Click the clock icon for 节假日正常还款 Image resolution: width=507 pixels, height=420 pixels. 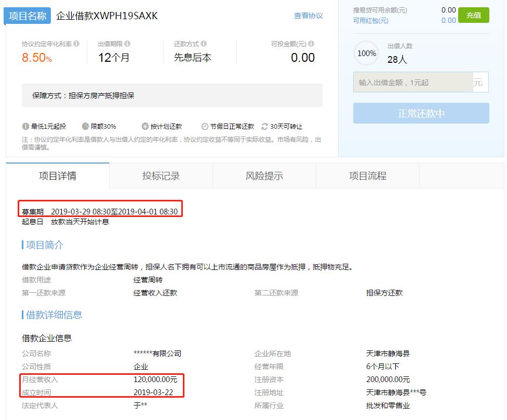coord(205,127)
